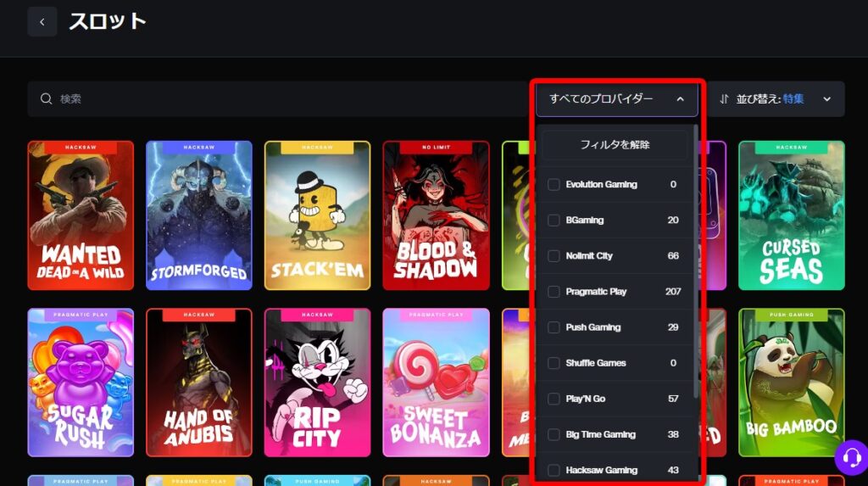
Task: Click the Big Time Gaming count 38
Action: pos(672,434)
